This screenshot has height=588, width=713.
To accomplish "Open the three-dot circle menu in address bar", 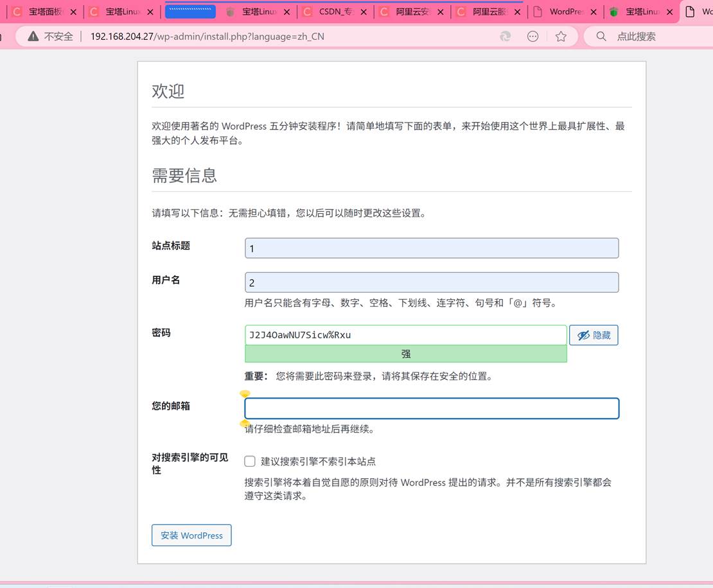I will (x=533, y=37).
